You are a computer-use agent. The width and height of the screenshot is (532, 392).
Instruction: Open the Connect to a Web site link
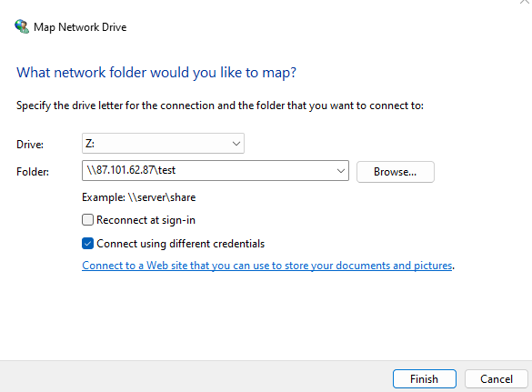pyautogui.click(x=267, y=266)
